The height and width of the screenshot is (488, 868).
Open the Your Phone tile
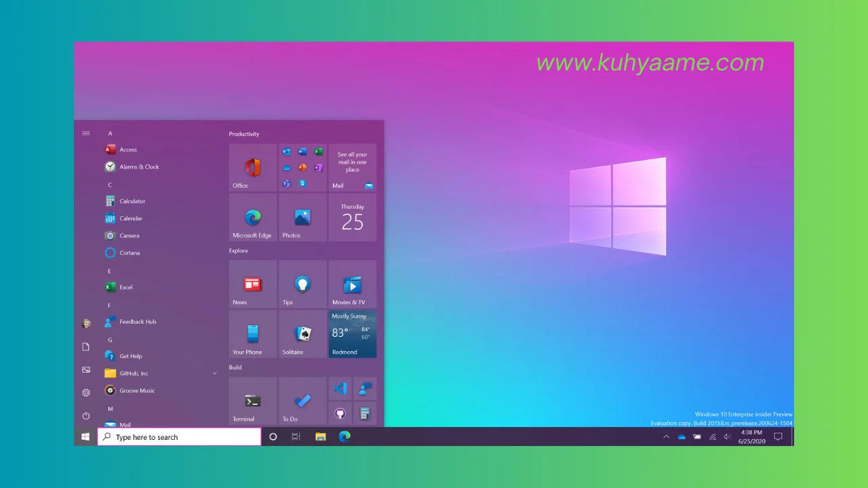[253, 334]
